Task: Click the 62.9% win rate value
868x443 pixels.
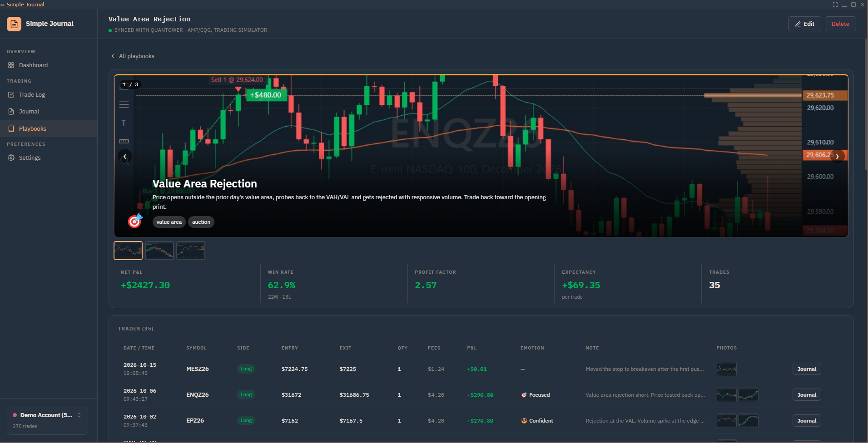Action: pyautogui.click(x=282, y=285)
